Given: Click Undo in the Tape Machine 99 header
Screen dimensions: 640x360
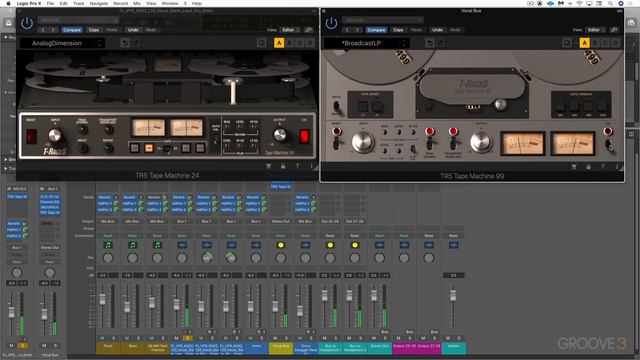Looking at the screenshot, I should [x=437, y=30].
